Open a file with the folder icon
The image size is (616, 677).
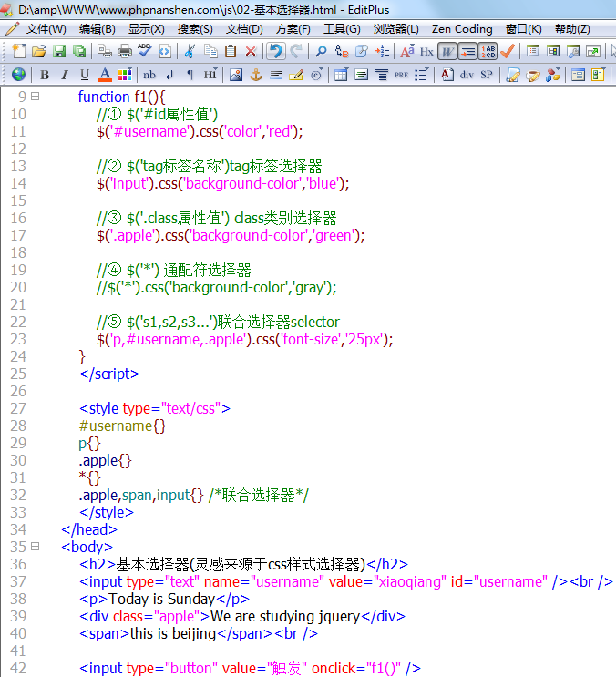click(39, 51)
